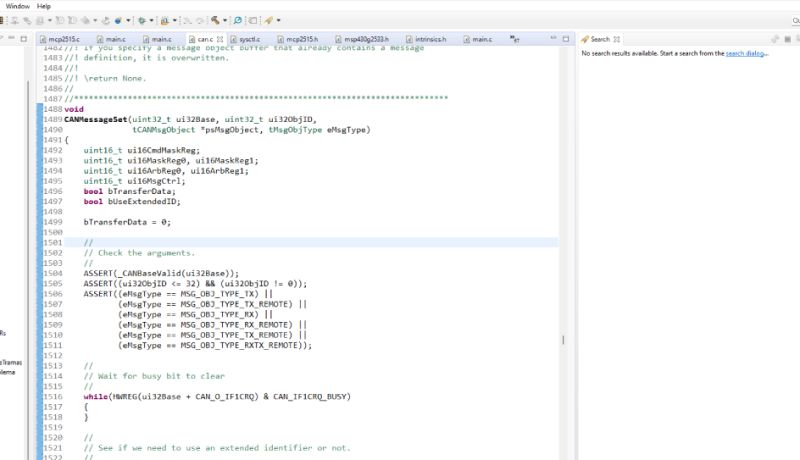Open the search dialog link
This screenshot has height=460, width=800.
pyautogui.click(x=745, y=54)
